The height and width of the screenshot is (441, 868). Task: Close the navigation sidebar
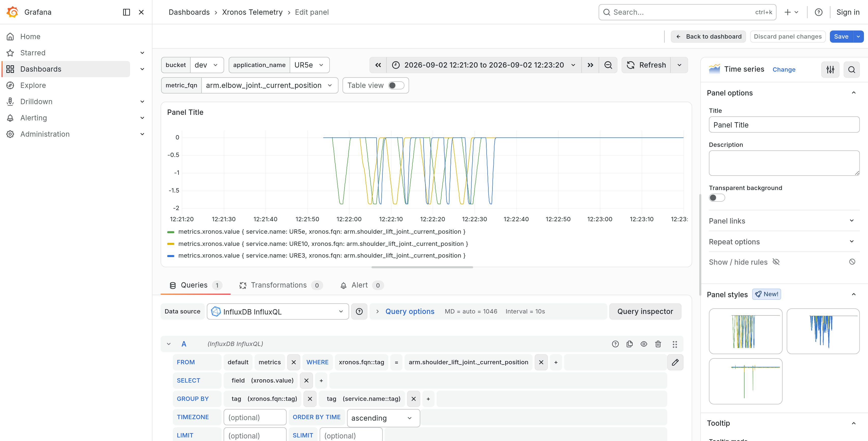141,12
